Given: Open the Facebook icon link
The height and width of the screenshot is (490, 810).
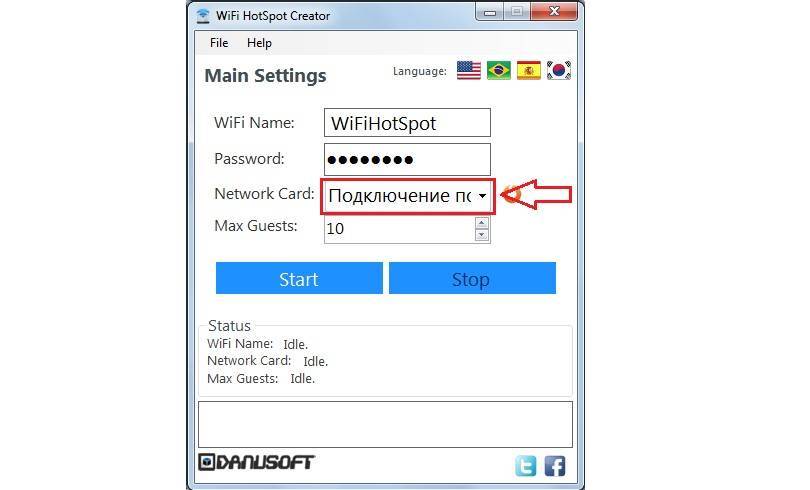Looking at the screenshot, I should coord(555,466).
